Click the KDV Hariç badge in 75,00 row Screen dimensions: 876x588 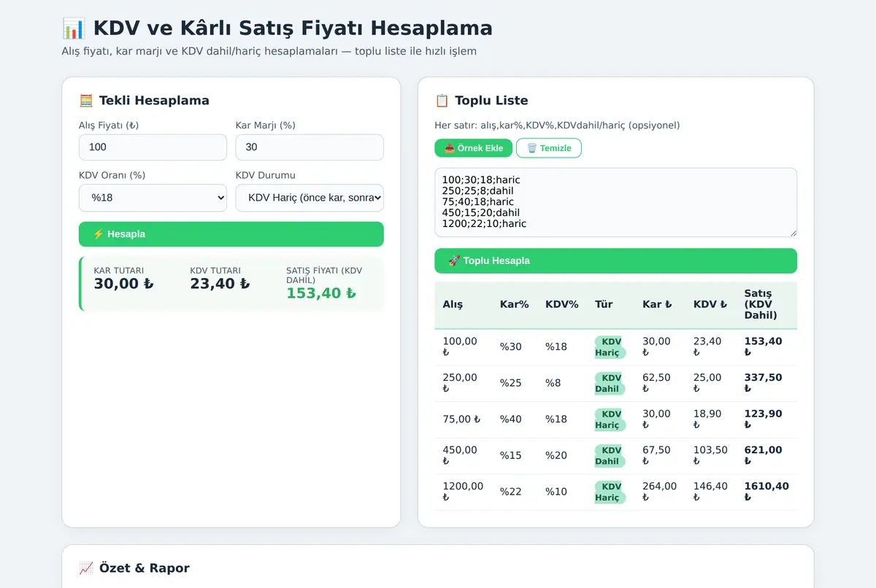(610, 419)
